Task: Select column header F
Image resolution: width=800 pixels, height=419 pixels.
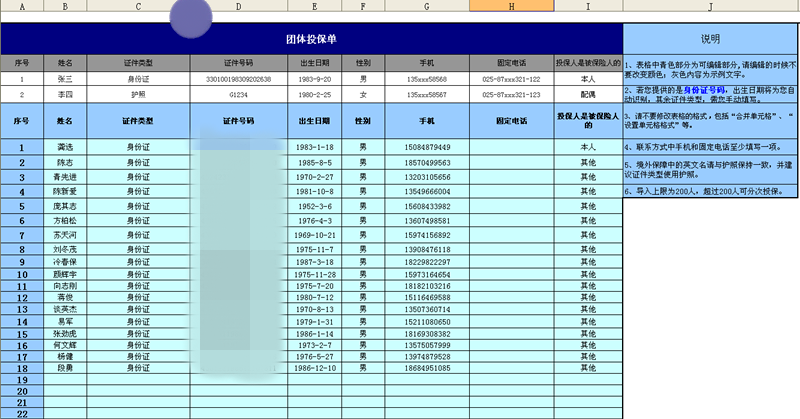Action: coord(363,6)
